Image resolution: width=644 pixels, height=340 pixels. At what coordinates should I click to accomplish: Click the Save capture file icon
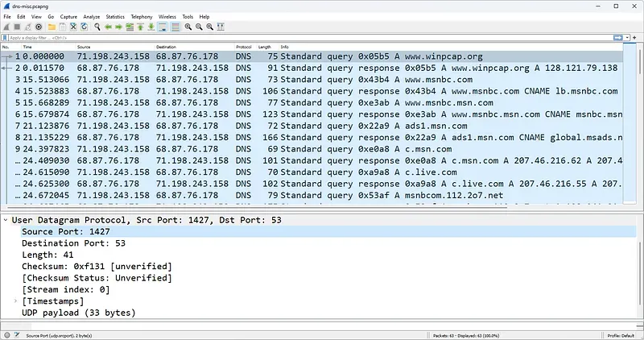[x=63, y=27]
